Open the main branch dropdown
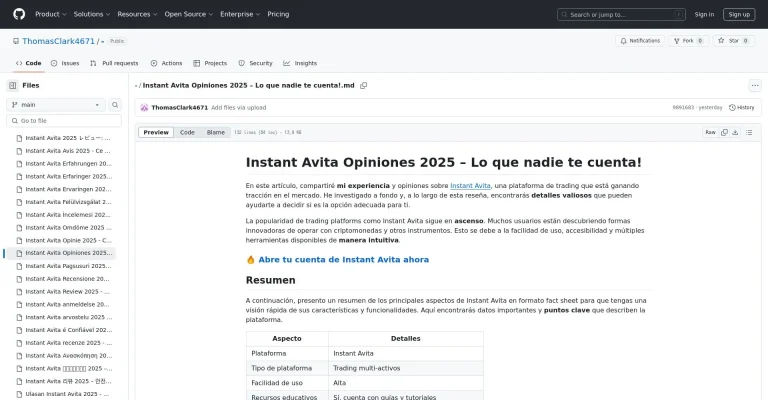768x400 pixels. [x=56, y=105]
